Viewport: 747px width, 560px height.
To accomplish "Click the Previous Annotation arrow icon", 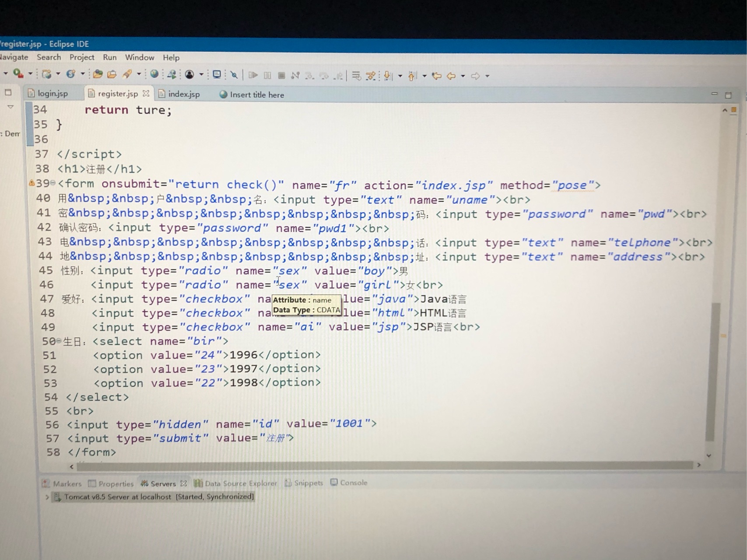I will 412,76.
